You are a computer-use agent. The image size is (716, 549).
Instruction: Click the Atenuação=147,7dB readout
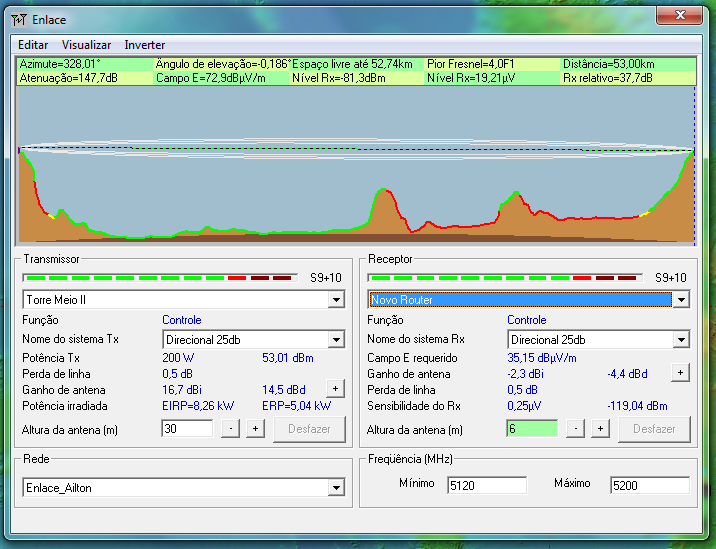(68, 78)
